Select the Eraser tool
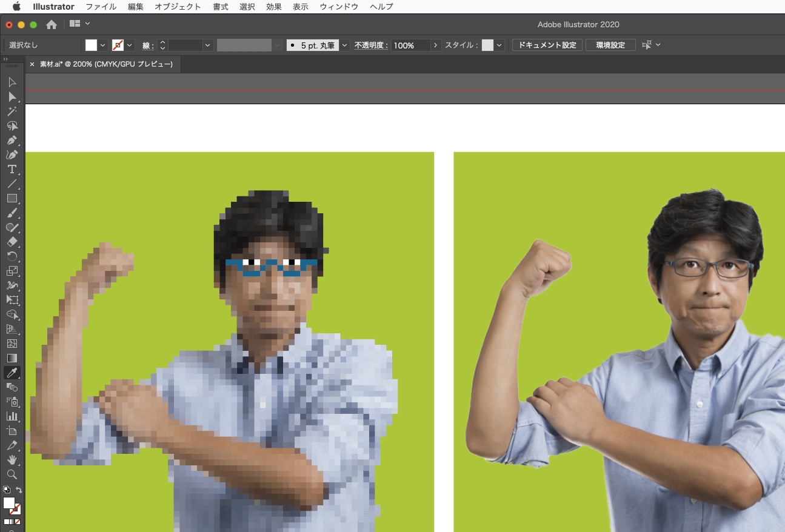The image size is (785, 532). tap(12, 242)
